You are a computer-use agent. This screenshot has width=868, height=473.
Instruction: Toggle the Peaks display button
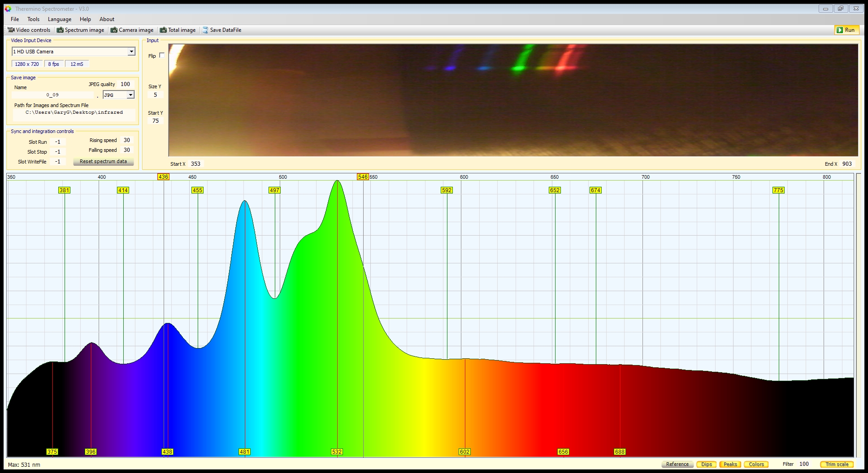[x=730, y=464]
